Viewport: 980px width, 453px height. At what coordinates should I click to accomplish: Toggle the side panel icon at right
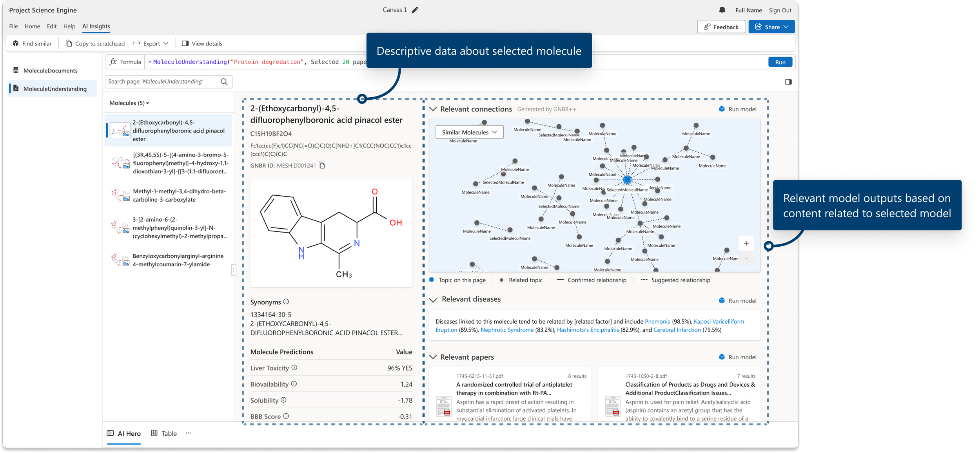788,82
